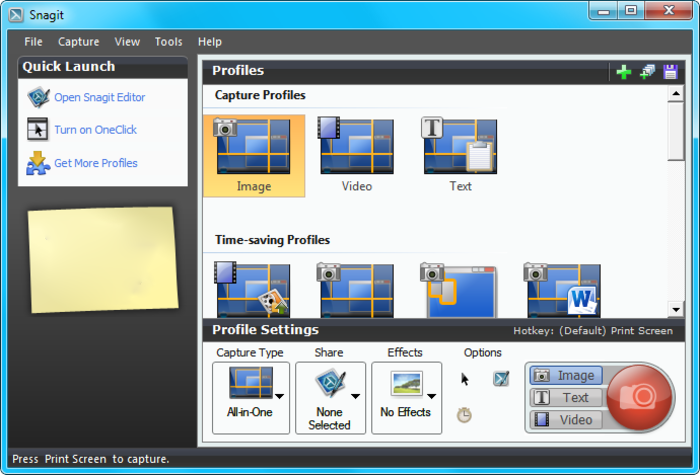Switch capture mode to Video

pyautogui.click(x=565, y=420)
